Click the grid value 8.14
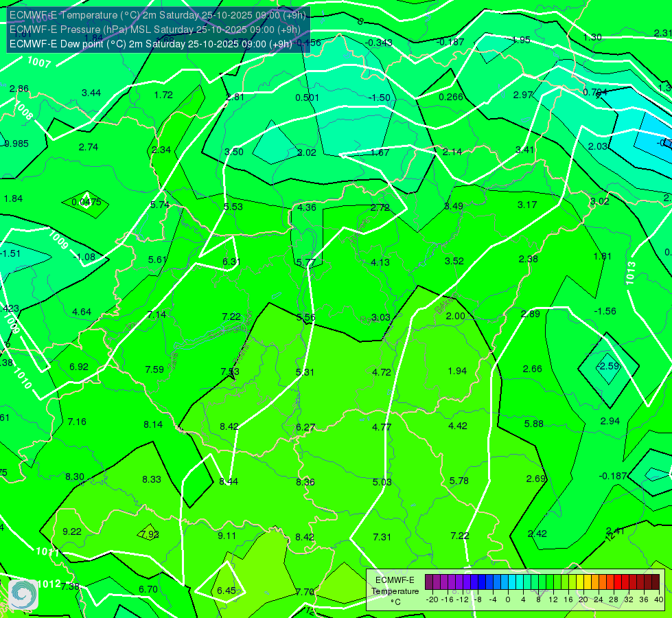672x618 pixels. 153,424
